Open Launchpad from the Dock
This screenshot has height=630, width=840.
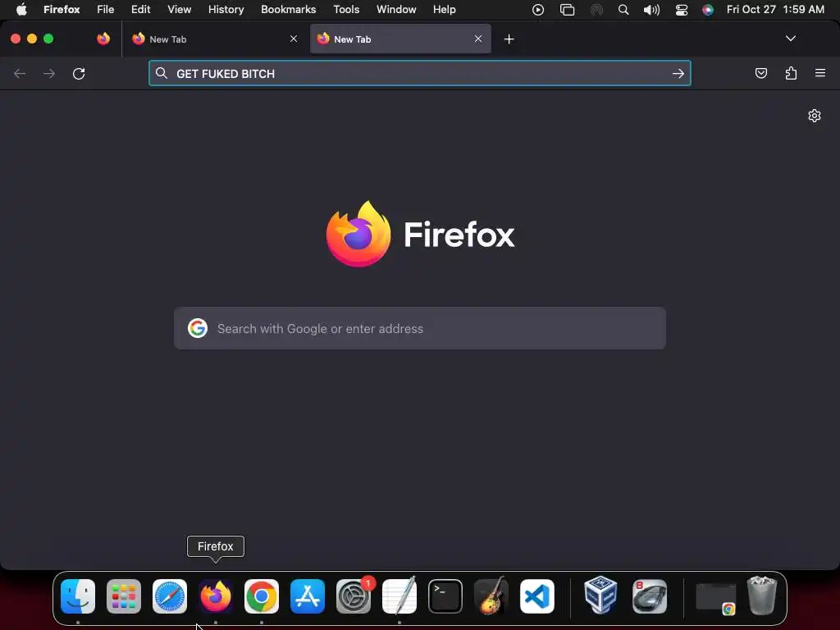(x=124, y=596)
